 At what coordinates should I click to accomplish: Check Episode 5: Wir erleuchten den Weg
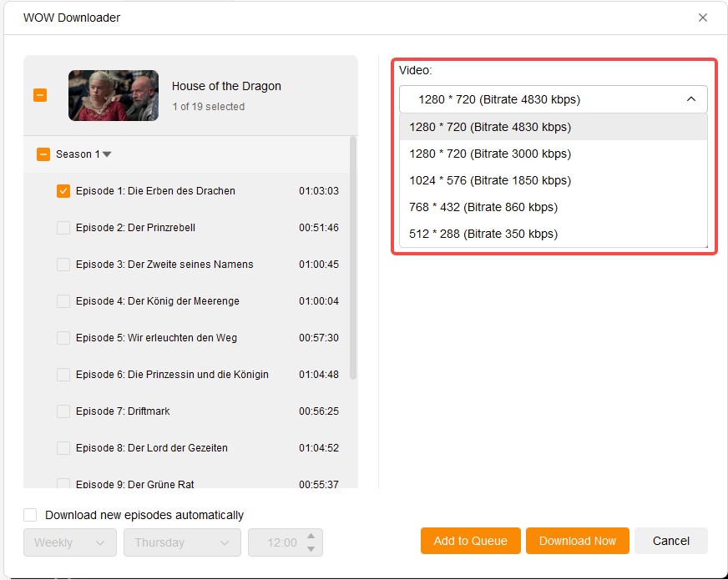(x=63, y=337)
